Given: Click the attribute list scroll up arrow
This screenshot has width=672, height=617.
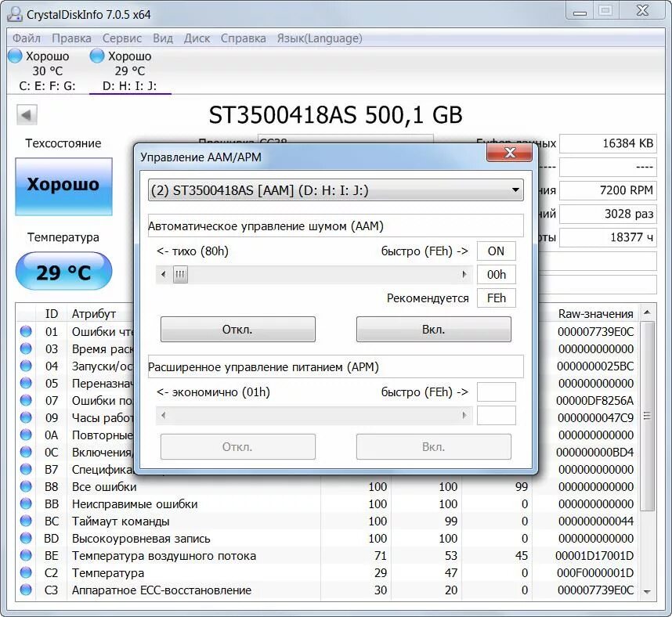Looking at the screenshot, I should pyautogui.click(x=647, y=312).
